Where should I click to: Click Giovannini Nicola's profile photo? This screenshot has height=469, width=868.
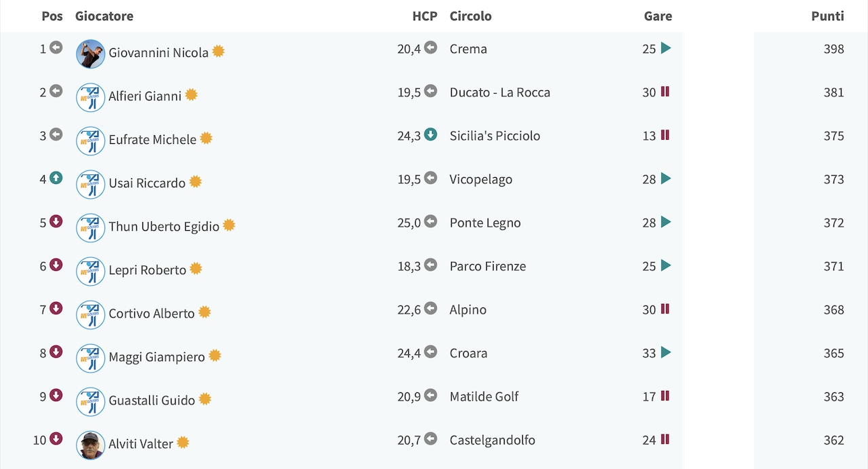[90, 54]
